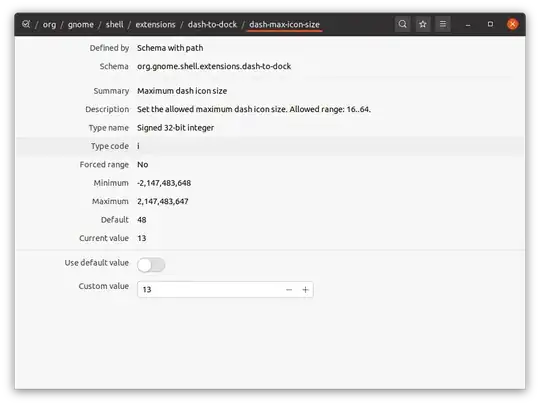Bookmark this key with star icon

click(x=423, y=24)
